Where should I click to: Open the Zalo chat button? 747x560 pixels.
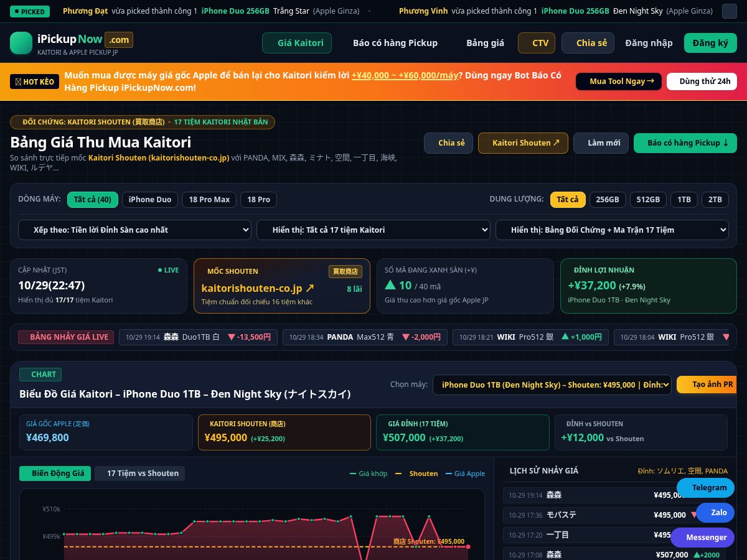point(715,513)
